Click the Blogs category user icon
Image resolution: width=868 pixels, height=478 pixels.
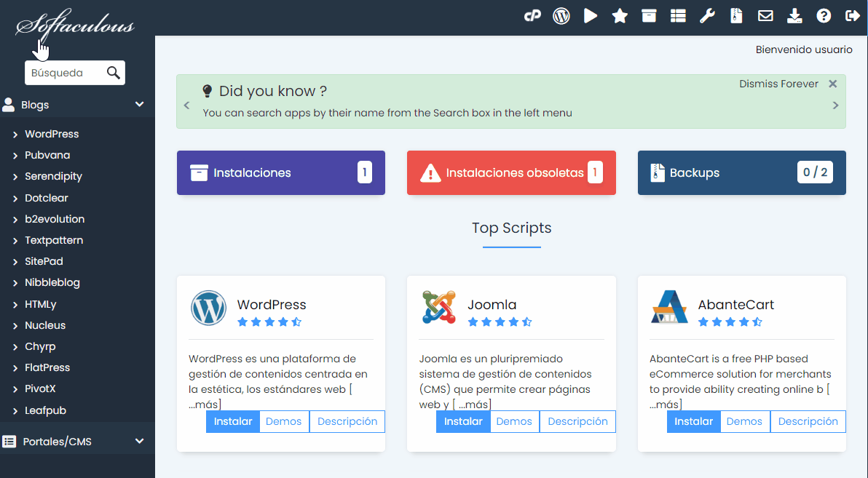coord(8,105)
